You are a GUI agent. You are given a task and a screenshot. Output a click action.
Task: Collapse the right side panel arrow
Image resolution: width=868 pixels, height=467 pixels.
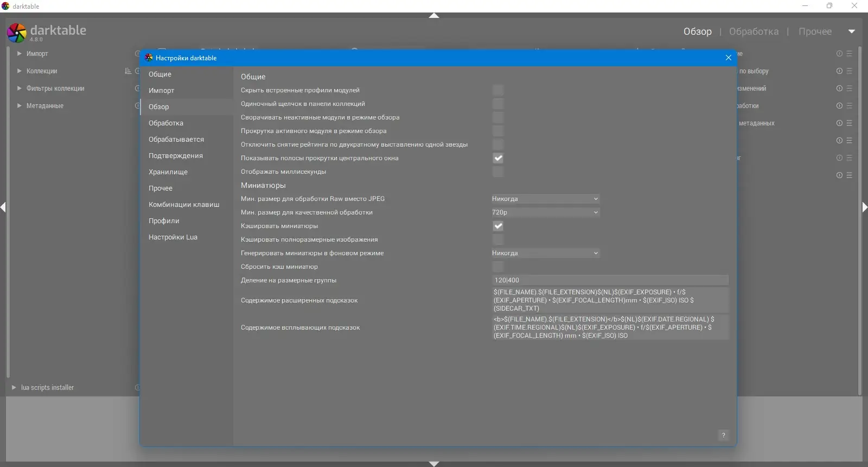click(x=865, y=207)
